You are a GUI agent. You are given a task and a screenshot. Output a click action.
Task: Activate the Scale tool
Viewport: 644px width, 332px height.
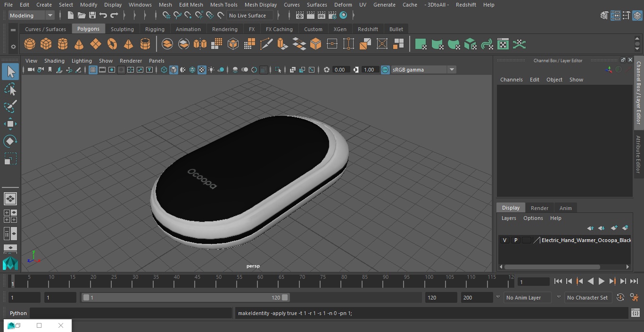10,159
